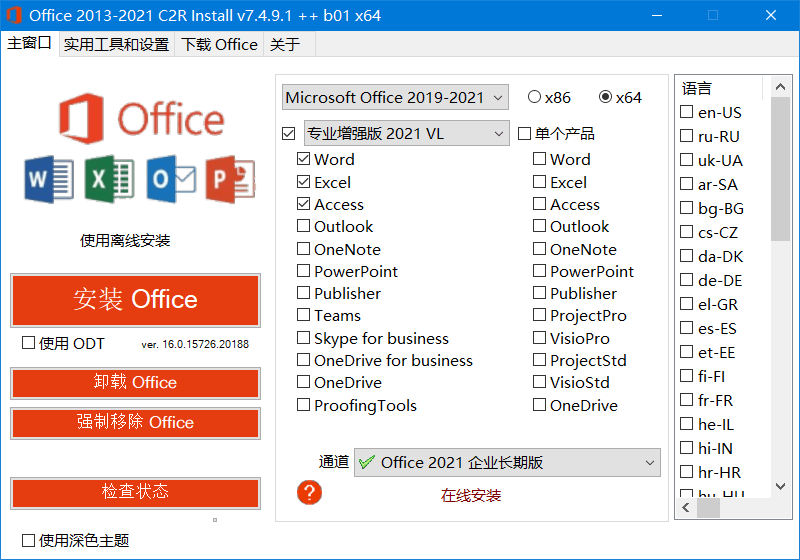
Task: Uncheck Access in the 2021 VL suite list
Action: tap(304, 204)
